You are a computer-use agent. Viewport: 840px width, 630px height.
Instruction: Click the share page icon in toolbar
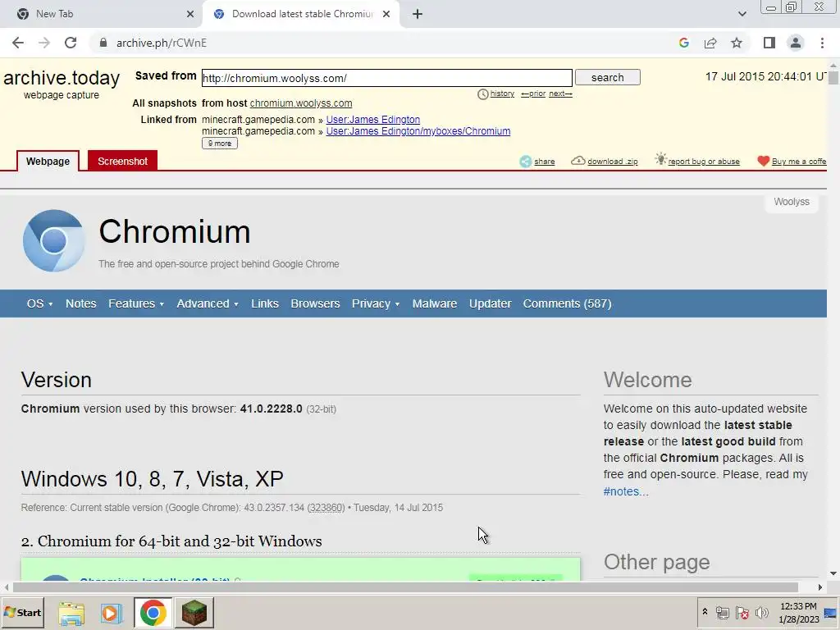point(710,43)
